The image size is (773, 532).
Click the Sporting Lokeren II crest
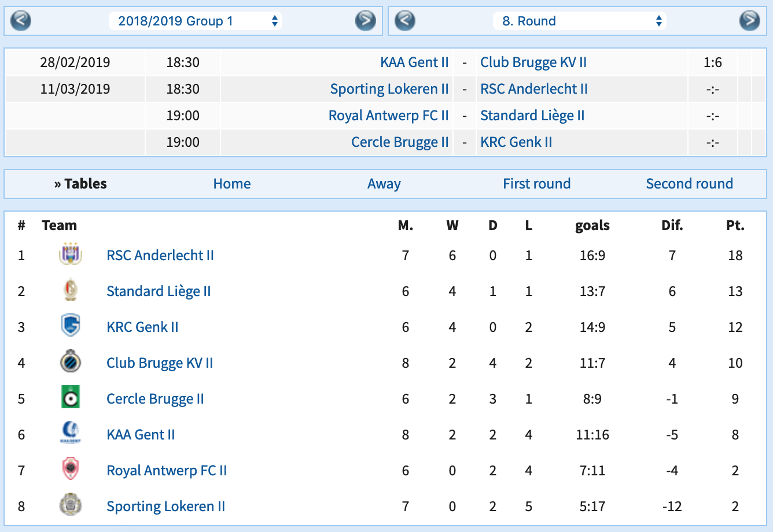(x=71, y=506)
